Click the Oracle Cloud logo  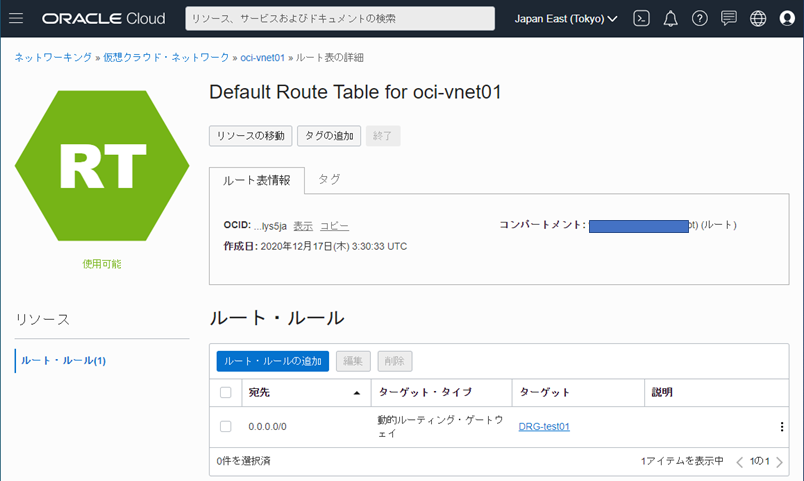(x=104, y=18)
